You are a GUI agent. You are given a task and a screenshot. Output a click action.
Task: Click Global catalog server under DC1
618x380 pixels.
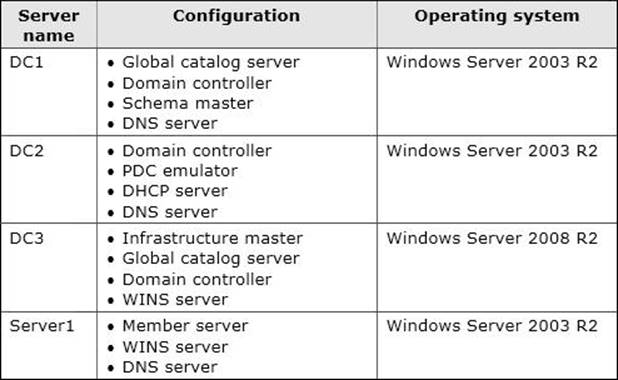point(211,63)
